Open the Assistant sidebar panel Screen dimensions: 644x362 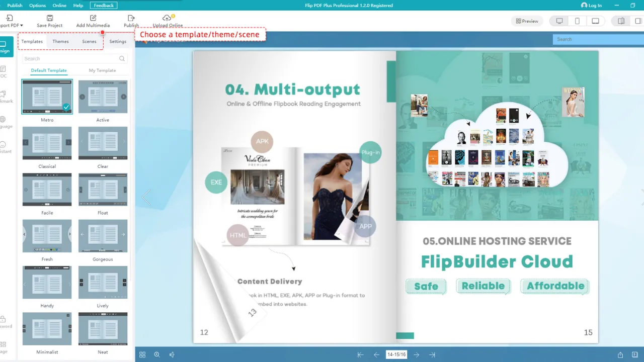coord(5,147)
